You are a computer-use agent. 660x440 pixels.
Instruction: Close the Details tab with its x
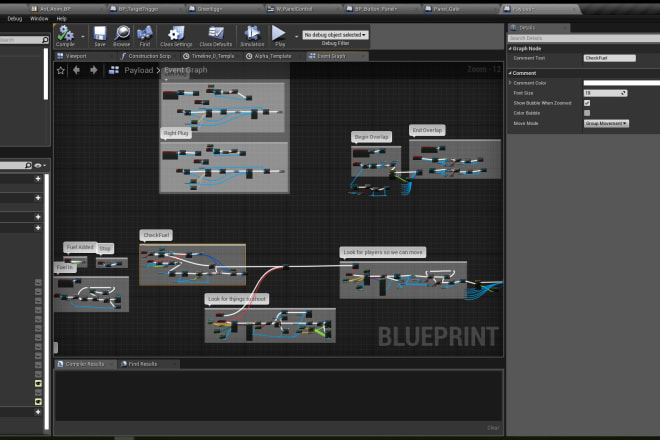click(x=564, y=28)
